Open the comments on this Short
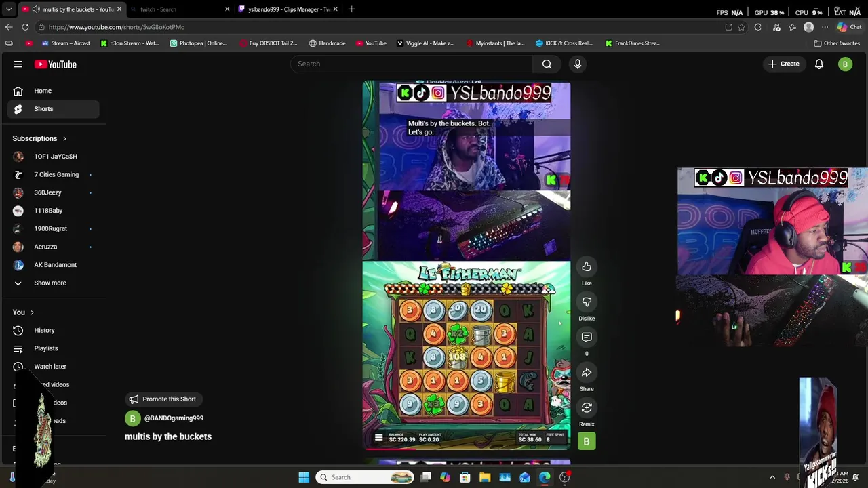Screen dimensions: 868x488 click(x=587, y=337)
